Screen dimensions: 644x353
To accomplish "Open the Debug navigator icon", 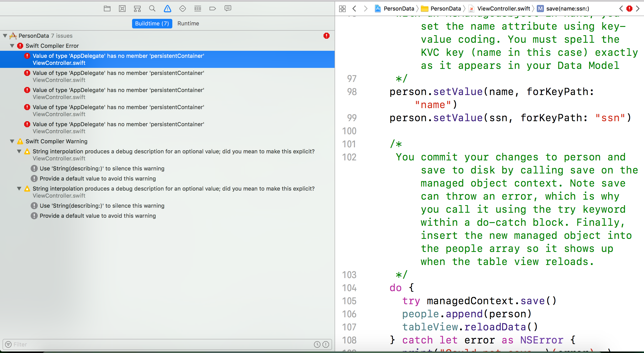I will [198, 9].
